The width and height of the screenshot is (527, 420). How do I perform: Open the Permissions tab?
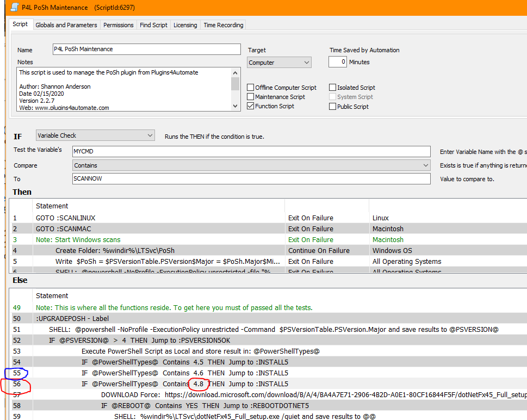point(118,25)
